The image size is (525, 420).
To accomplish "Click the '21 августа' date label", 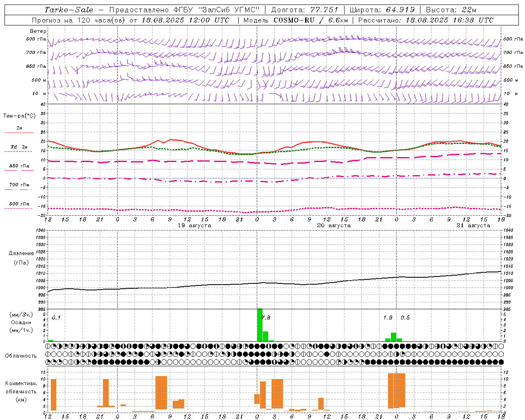I will (473, 226).
